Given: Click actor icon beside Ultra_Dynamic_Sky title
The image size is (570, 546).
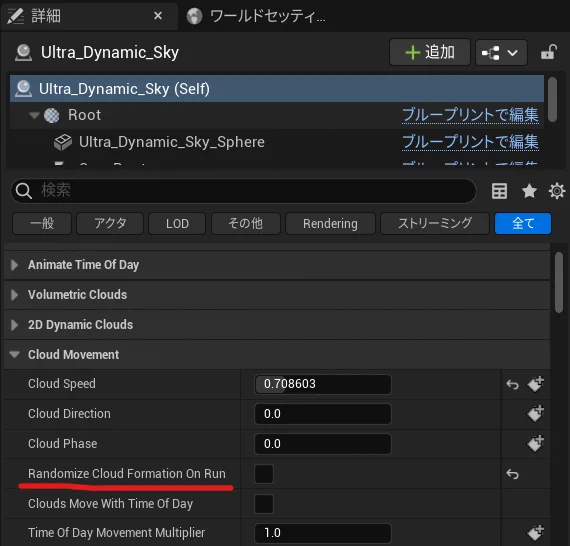Looking at the screenshot, I should tap(24, 53).
